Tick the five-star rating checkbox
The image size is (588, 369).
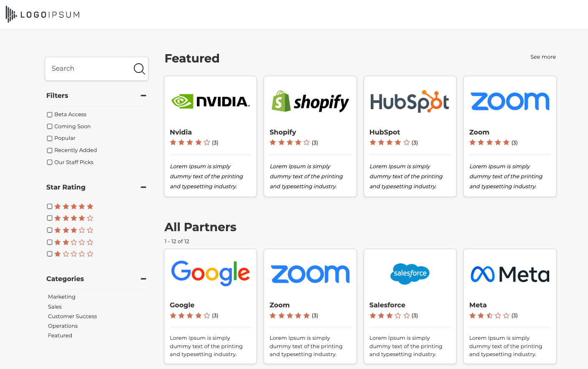pyautogui.click(x=50, y=207)
